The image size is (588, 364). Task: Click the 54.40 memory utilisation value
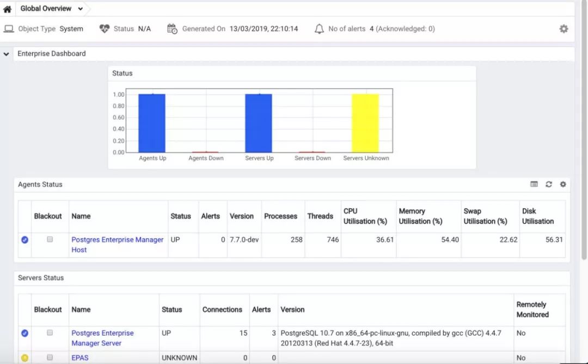pyautogui.click(x=450, y=239)
